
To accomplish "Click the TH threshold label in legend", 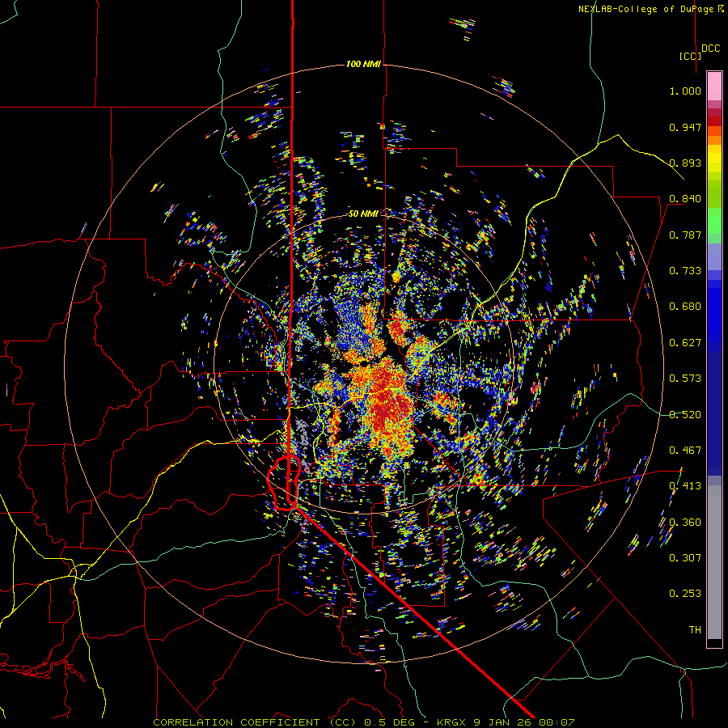I will [695, 629].
